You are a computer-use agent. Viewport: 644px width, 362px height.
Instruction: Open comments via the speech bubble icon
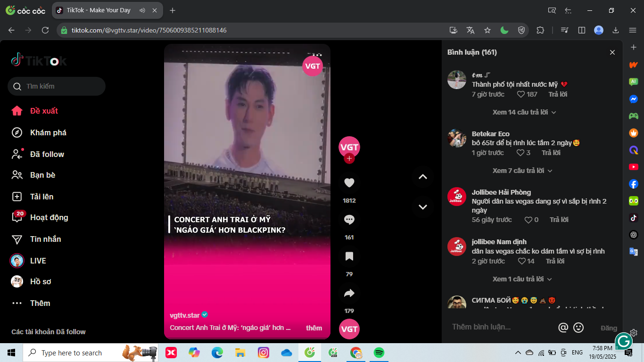[x=349, y=220]
